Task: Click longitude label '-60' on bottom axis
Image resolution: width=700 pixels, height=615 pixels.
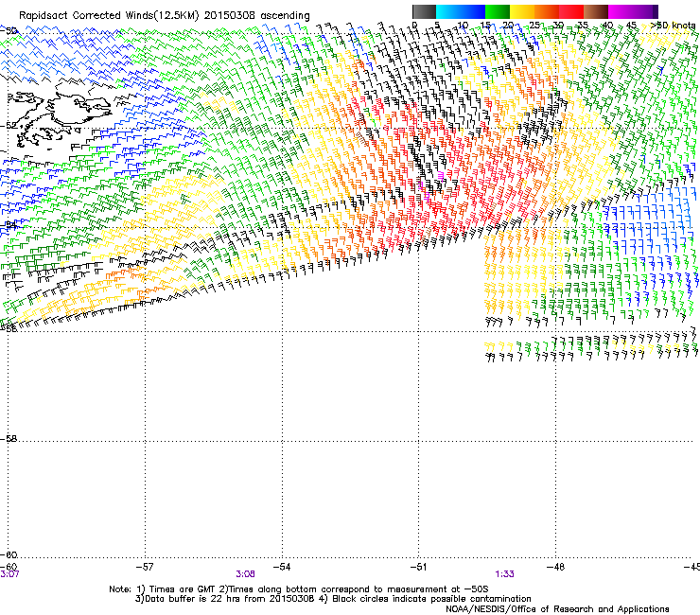Action: tap(9, 567)
